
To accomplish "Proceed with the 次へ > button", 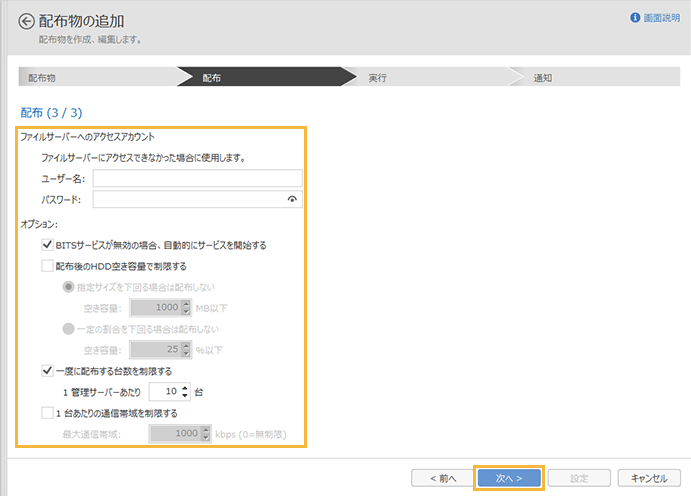I will pyautogui.click(x=509, y=478).
